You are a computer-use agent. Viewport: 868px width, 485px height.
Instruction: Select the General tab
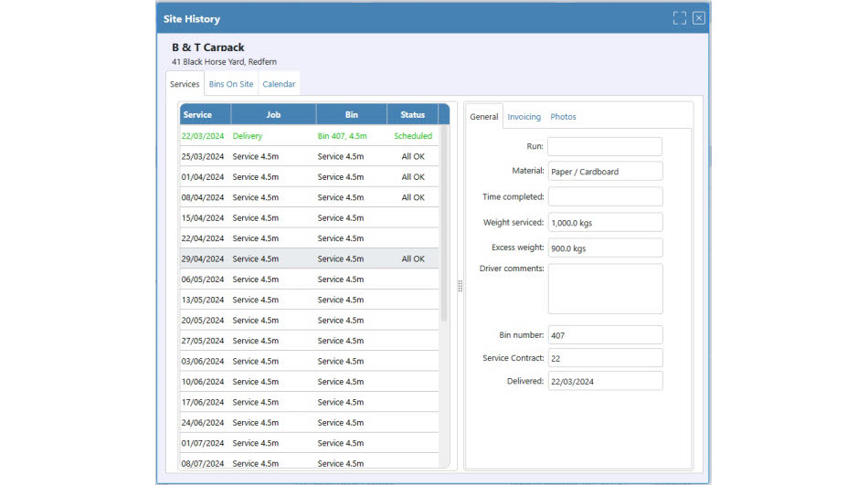pos(484,117)
